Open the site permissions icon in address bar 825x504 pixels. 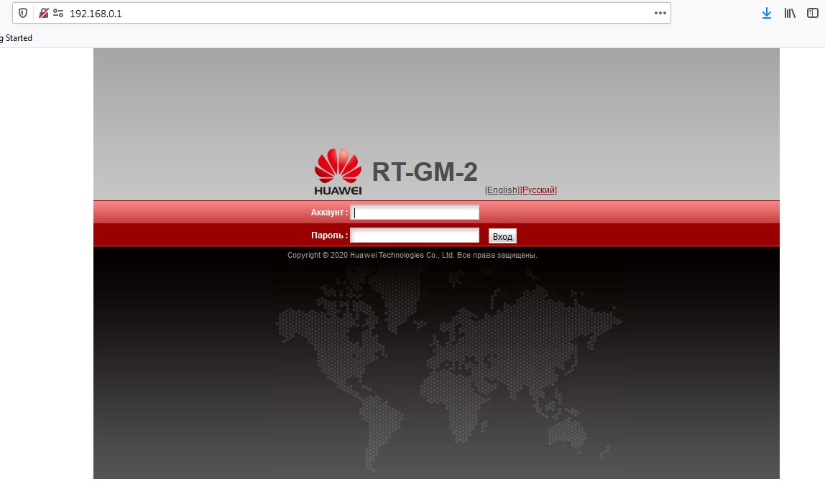(x=58, y=13)
